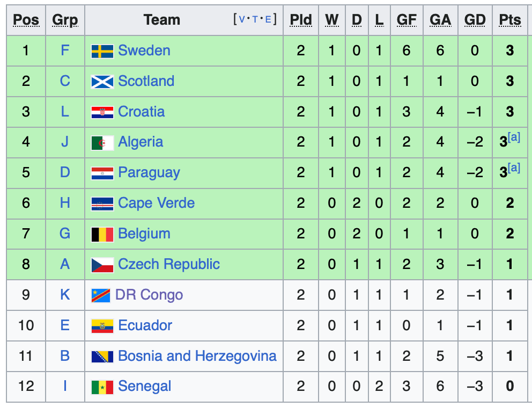Image resolution: width=532 pixels, height=407 pixels.
Task: Click the Belgium flag icon
Action: (102, 235)
